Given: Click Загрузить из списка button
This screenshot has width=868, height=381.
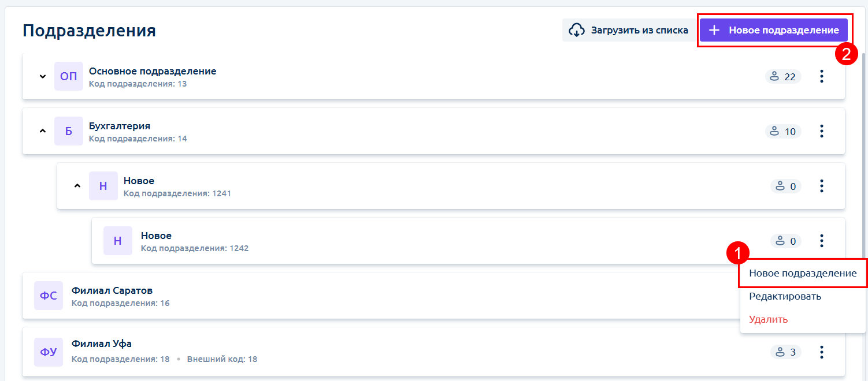Looking at the screenshot, I should pos(629,30).
